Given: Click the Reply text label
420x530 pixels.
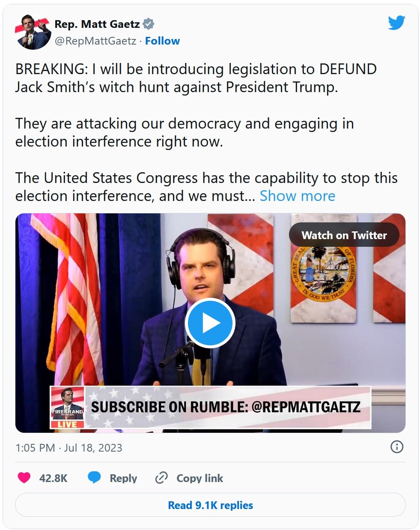Looking at the screenshot, I should (123, 478).
